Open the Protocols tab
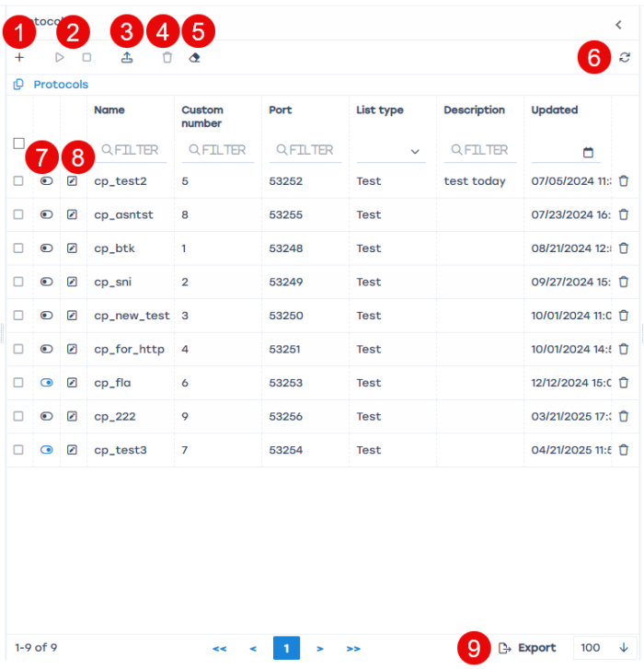Screen dimensions: 644x669 [61, 85]
